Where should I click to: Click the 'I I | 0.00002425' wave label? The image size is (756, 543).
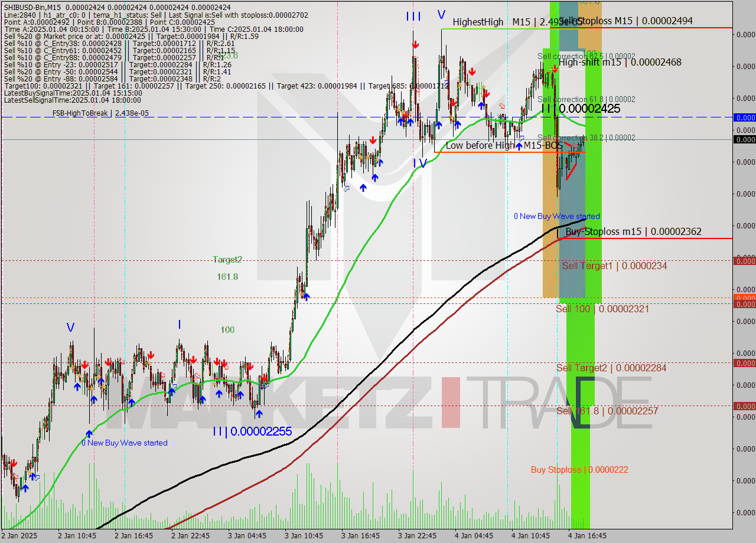581,109
